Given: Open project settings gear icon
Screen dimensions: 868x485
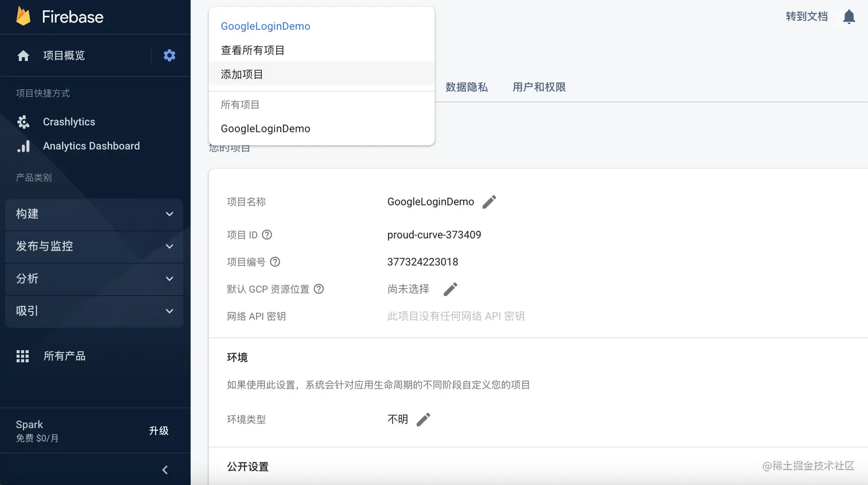Looking at the screenshot, I should pyautogui.click(x=169, y=56).
